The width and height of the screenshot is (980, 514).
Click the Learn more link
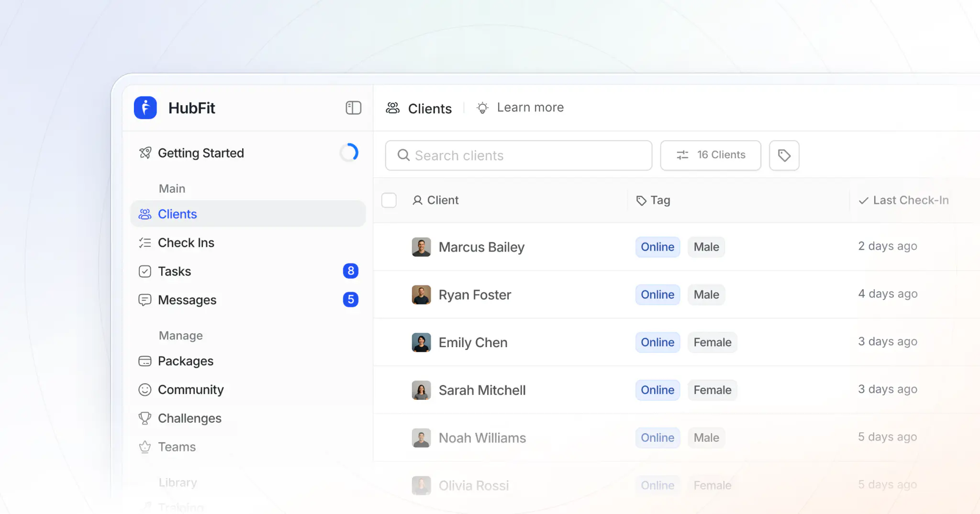pos(530,108)
